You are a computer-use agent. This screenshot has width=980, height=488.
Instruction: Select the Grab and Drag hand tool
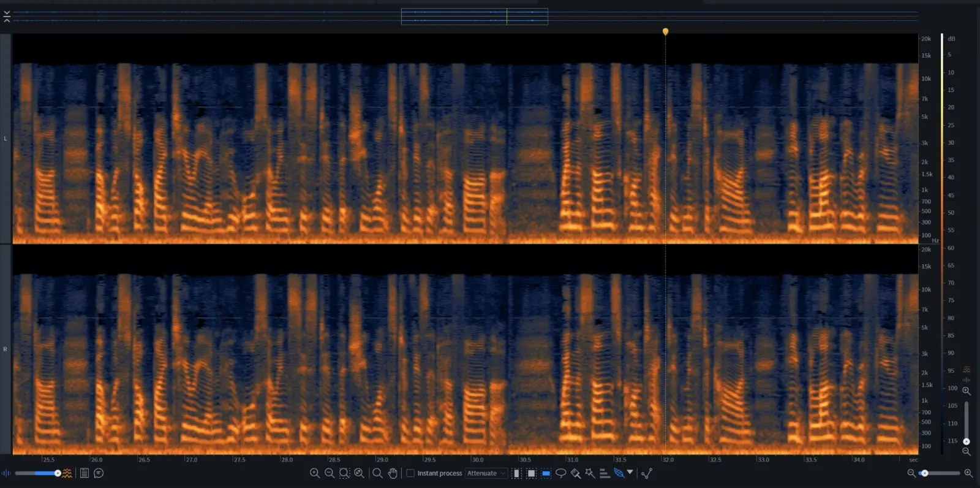tap(393, 473)
